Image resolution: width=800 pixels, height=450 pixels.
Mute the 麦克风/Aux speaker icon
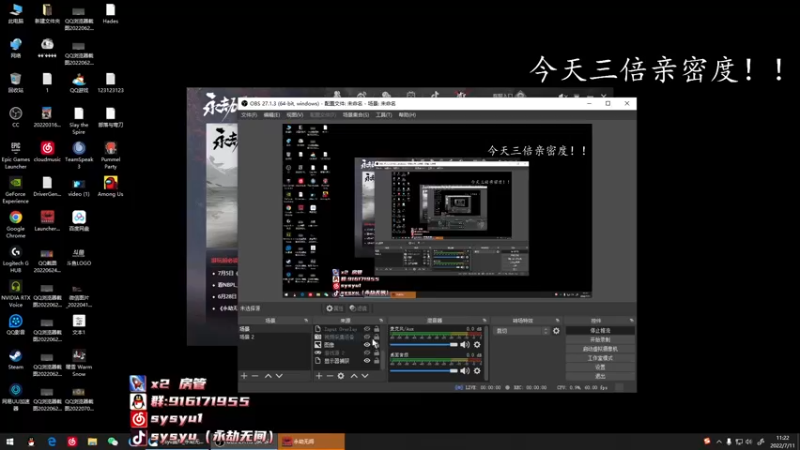click(x=465, y=345)
